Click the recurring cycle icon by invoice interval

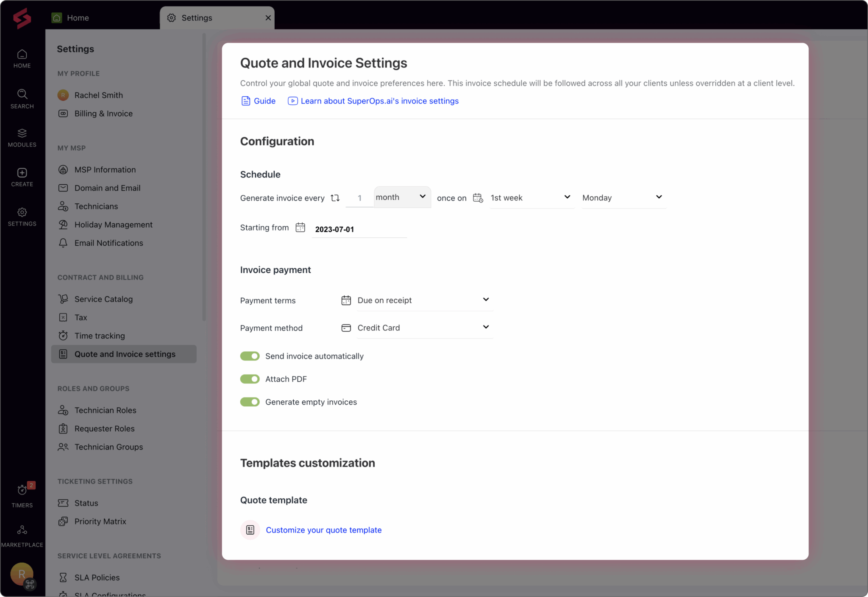335,198
